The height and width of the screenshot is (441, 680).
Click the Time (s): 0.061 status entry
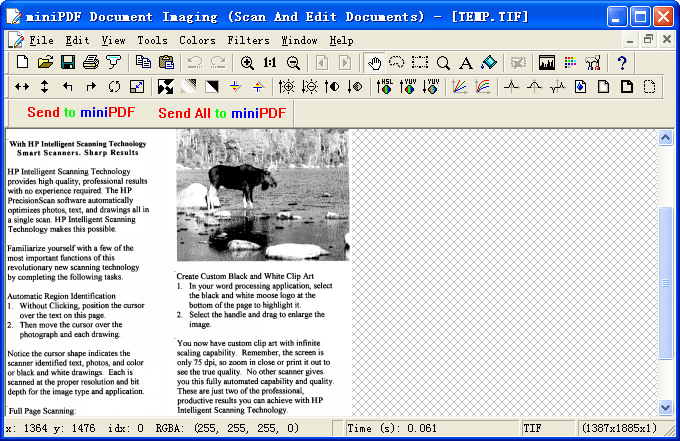[432, 428]
